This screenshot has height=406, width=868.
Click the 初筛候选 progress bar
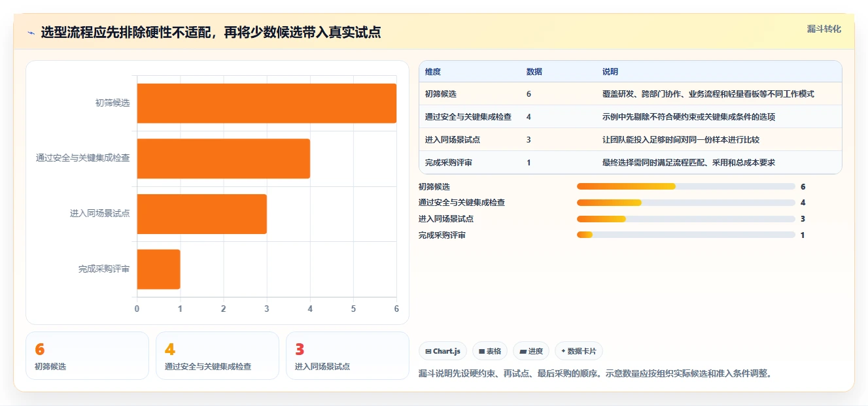coord(686,186)
